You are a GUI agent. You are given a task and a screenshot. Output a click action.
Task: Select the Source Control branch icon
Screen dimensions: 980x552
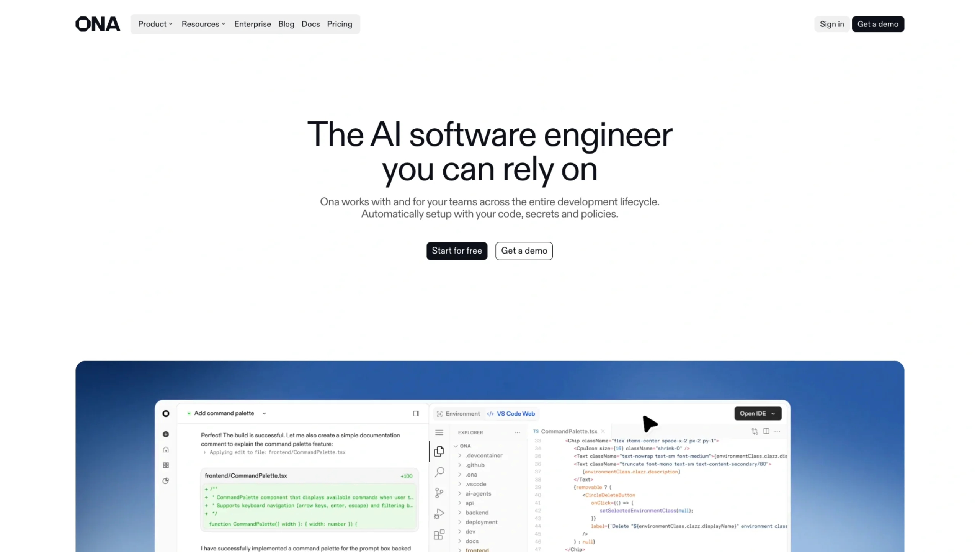(x=439, y=493)
